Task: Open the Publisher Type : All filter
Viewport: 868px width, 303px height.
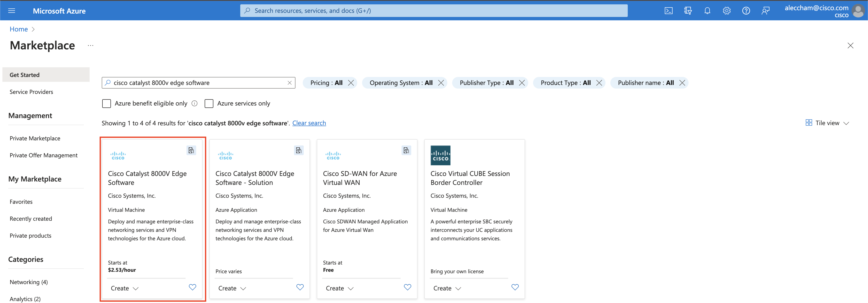Action: pyautogui.click(x=487, y=83)
